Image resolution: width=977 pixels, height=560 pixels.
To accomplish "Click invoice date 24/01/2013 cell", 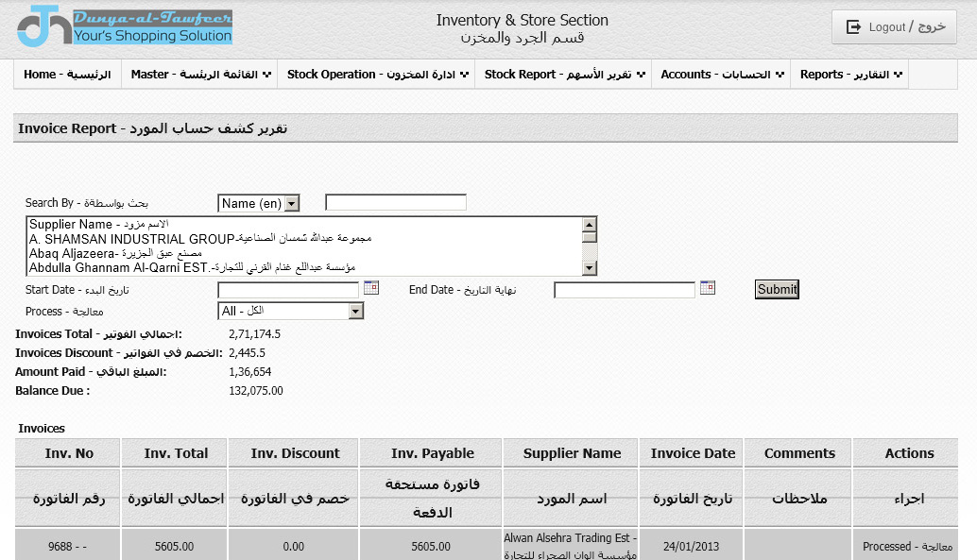I will (691, 546).
